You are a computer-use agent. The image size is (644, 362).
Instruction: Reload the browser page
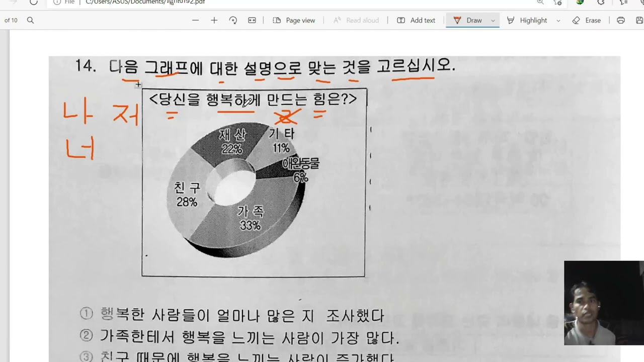33,2
